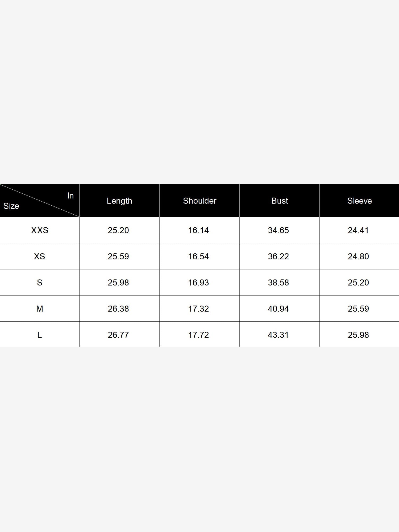This screenshot has height=532, width=399.
Task: Select the XS size row label
Action: click(x=40, y=256)
